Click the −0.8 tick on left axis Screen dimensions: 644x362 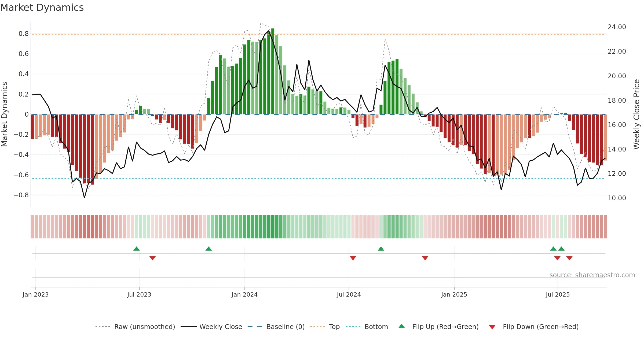tap(21, 195)
